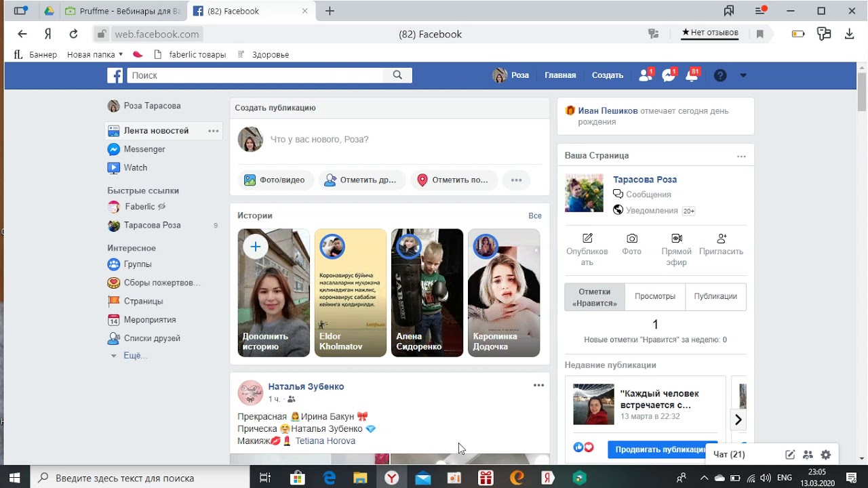The height and width of the screenshot is (488, 868).
Task: Open Каролинка Додочка story
Action: 504,293
